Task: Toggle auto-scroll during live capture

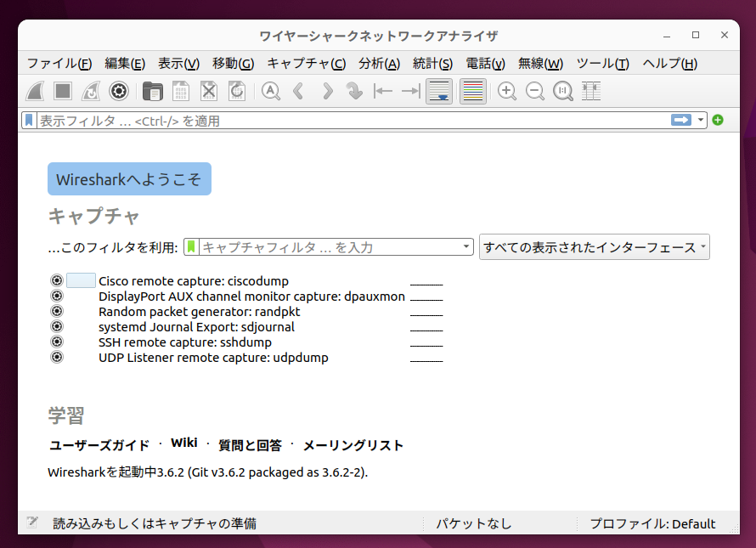Action: [x=439, y=91]
